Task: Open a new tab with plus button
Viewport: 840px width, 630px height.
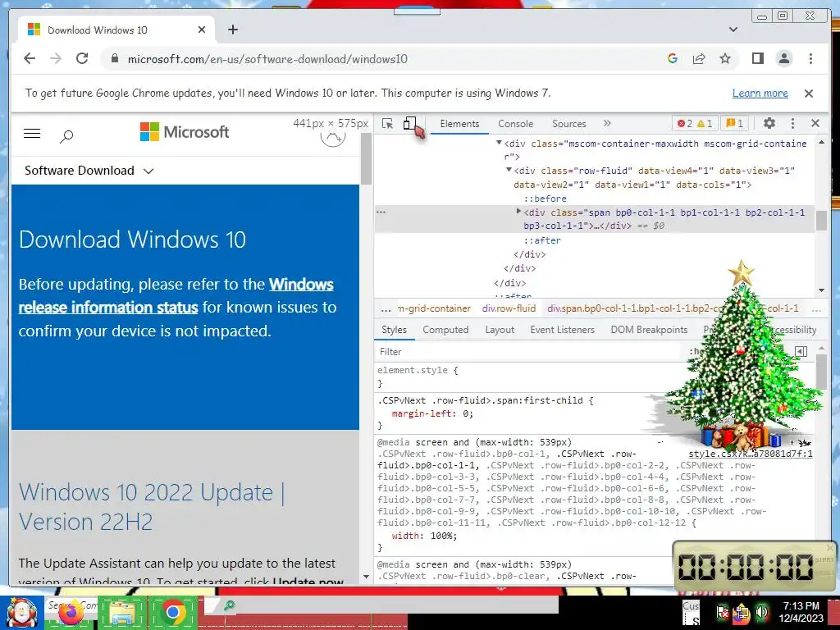Action: 232,30
